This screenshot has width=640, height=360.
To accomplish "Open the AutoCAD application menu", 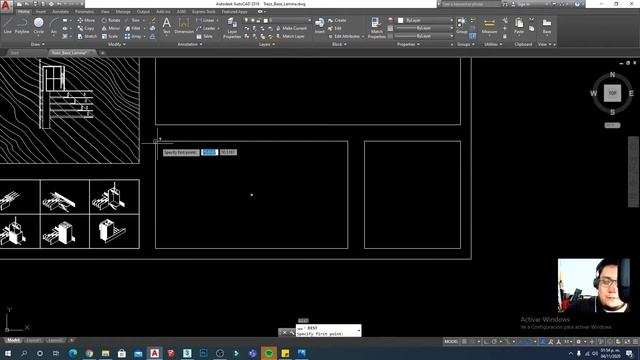I will (6, 6).
